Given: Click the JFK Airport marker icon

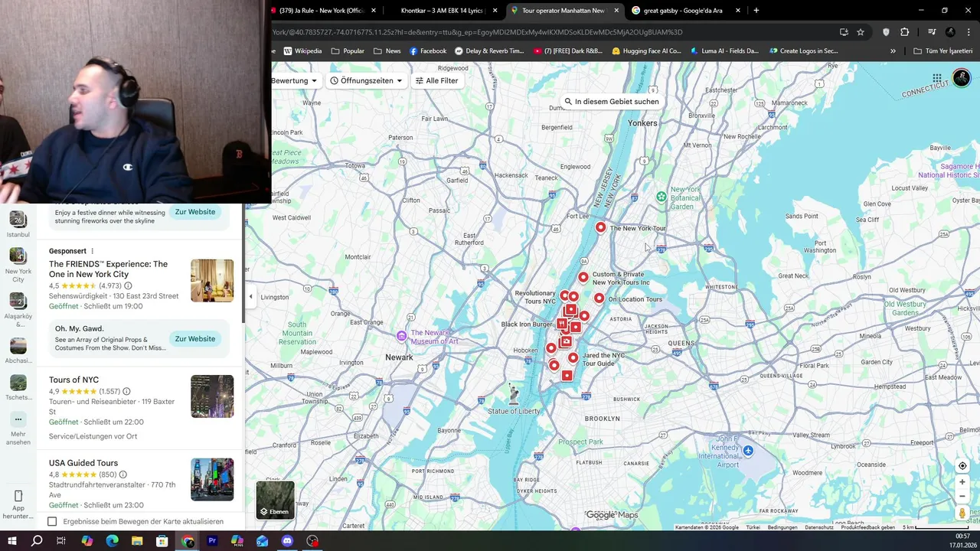Looking at the screenshot, I should click(748, 451).
